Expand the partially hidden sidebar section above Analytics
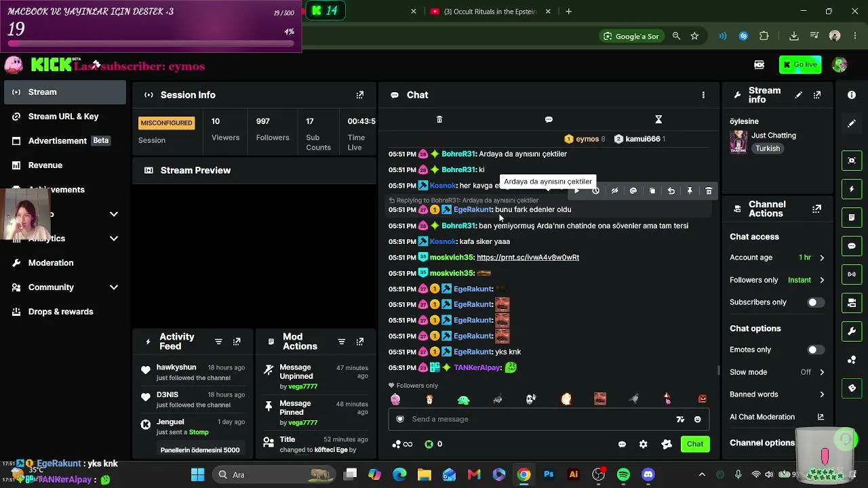 (114, 214)
